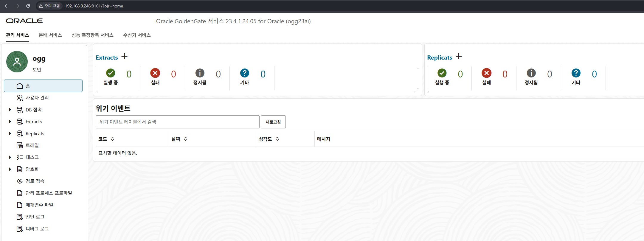Viewport: 644px width, 241px height.
Task: Open 매개변수 파일 in sidebar
Action: tap(39, 205)
